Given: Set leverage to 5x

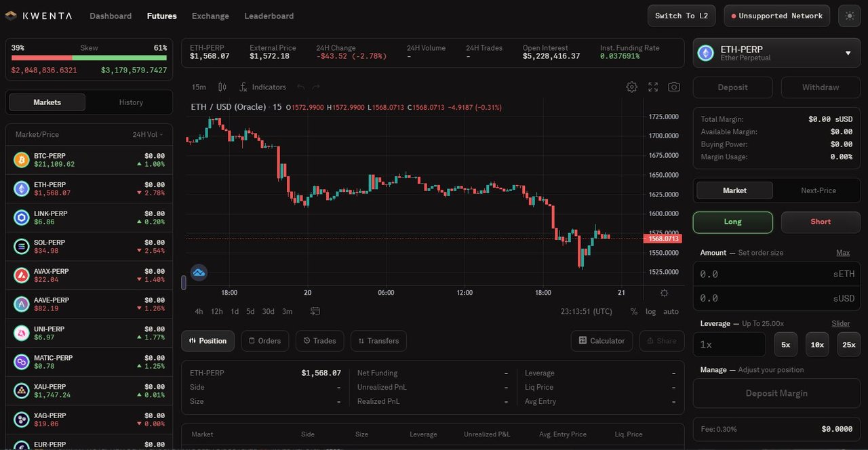Looking at the screenshot, I should pyautogui.click(x=785, y=344).
